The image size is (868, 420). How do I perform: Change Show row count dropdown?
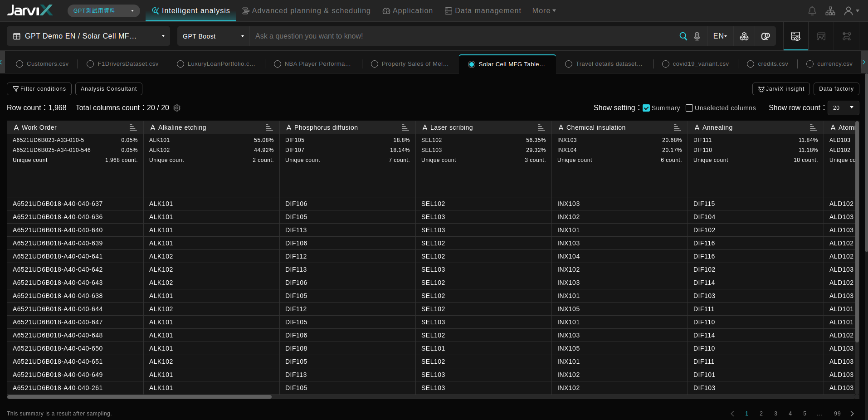843,108
